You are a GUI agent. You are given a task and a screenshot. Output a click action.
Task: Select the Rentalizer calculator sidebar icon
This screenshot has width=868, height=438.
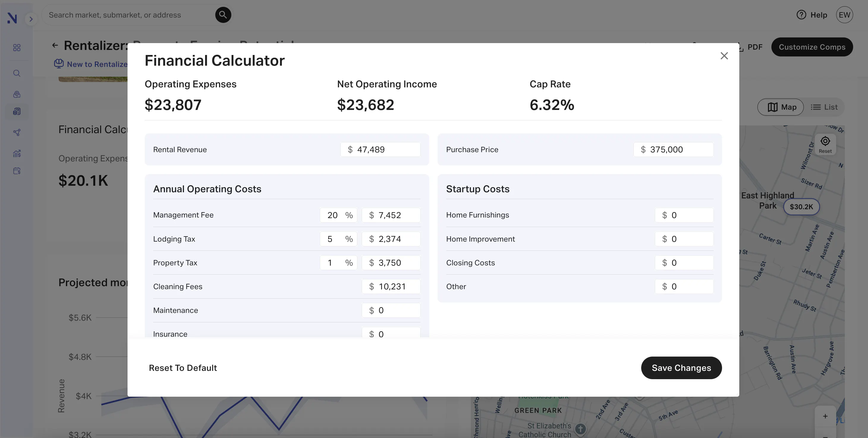click(17, 111)
